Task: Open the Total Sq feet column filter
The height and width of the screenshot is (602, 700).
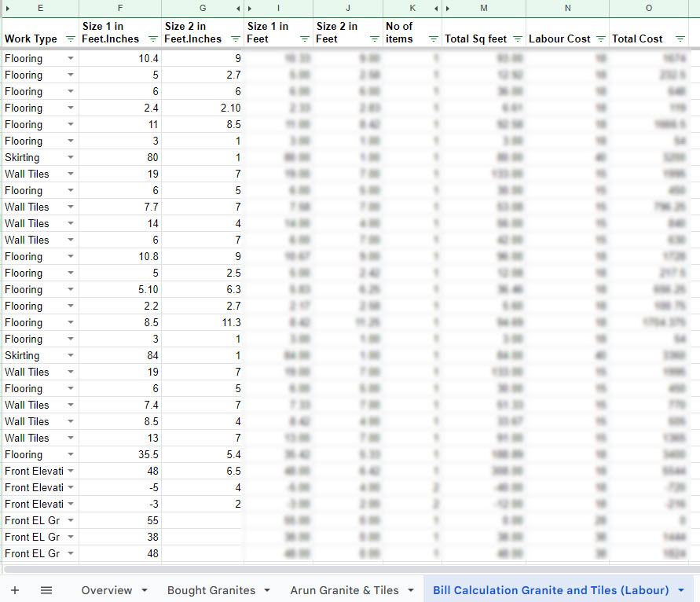Action: 518,39
